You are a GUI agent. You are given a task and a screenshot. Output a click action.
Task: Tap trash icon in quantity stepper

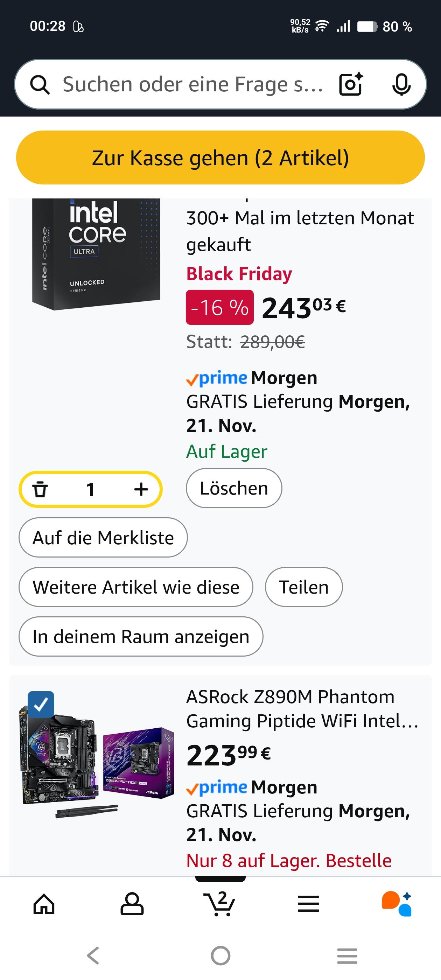coord(40,489)
